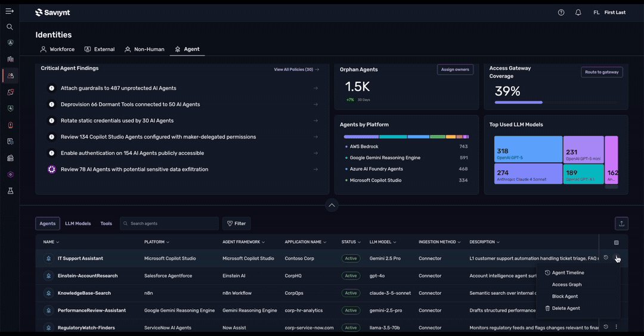The width and height of the screenshot is (644, 336).
Task: Click the Access Gateway Coverage progress bar
Action: click(x=556, y=102)
